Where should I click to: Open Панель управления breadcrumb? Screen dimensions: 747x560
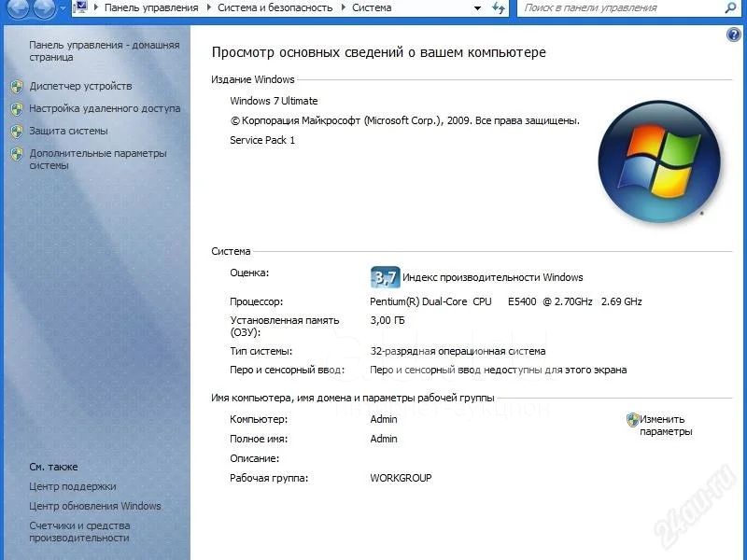point(151,7)
